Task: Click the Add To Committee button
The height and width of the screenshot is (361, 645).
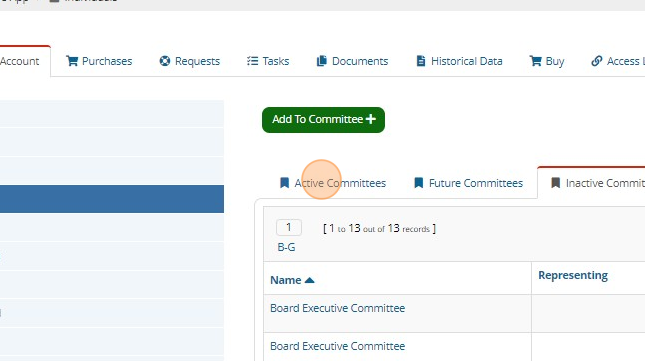Action: [x=323, y=120]
